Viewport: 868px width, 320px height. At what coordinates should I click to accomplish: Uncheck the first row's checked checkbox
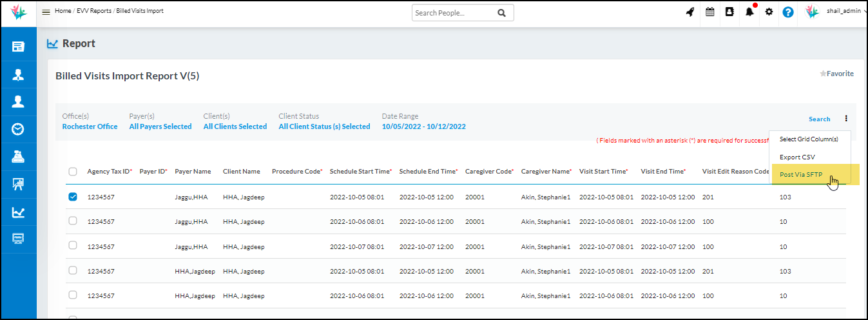tap(73, 197)
